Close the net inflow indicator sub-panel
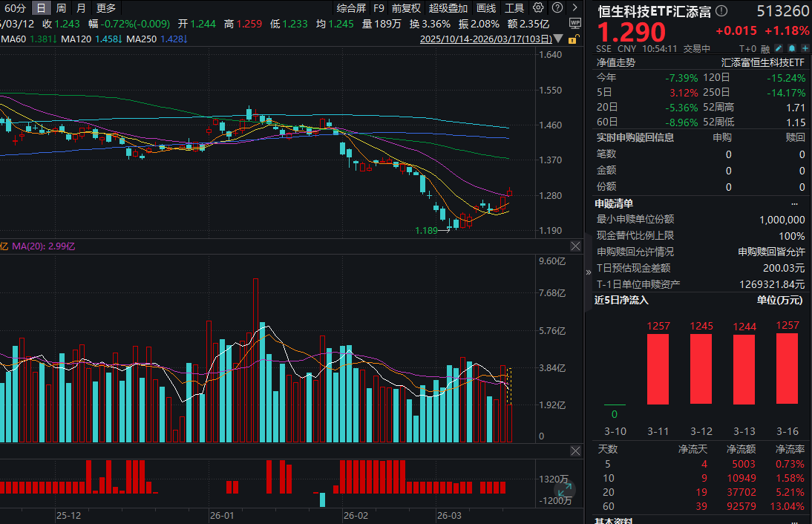 (575, 451)
